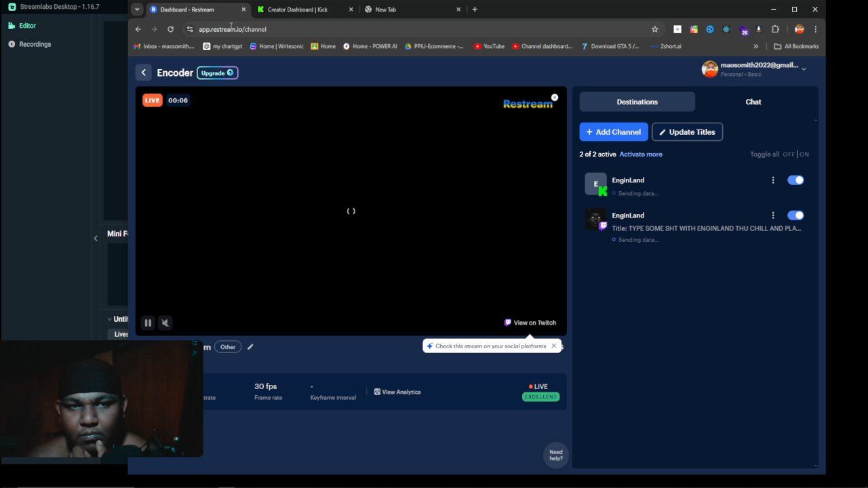
Task: Expand the Streamlabs scene collection dropdown
Action: click(x=110, y=319)
